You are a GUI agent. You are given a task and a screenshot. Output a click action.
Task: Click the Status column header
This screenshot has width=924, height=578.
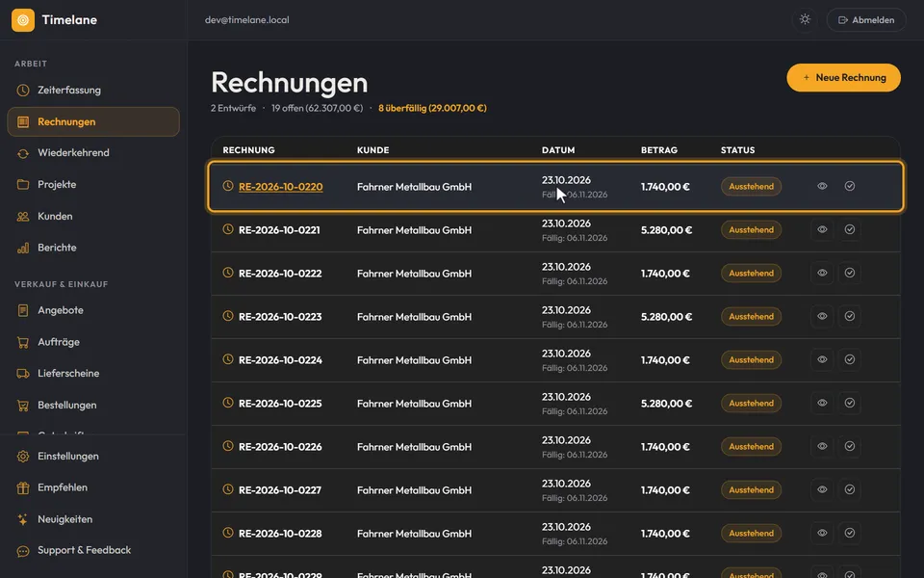tap(738, 150)
